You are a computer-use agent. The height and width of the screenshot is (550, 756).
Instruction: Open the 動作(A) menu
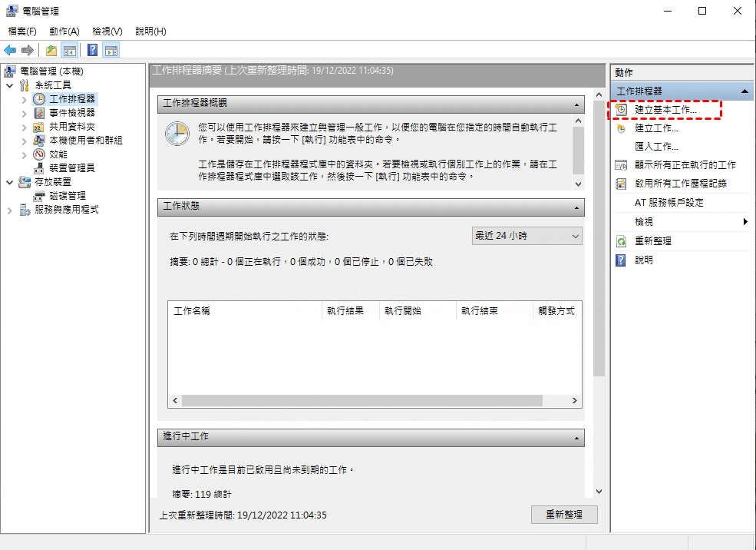pyautogui.click(x=64, y=31)
